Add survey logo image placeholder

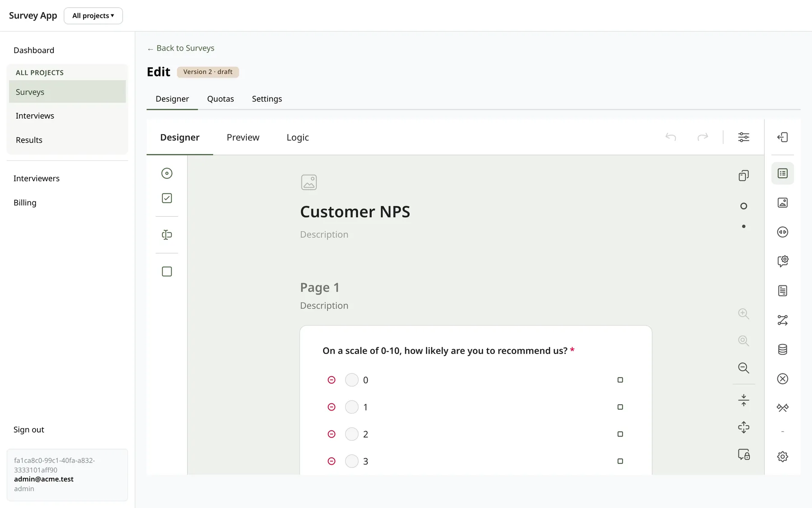pyautogui.click(x=309, y=182)
